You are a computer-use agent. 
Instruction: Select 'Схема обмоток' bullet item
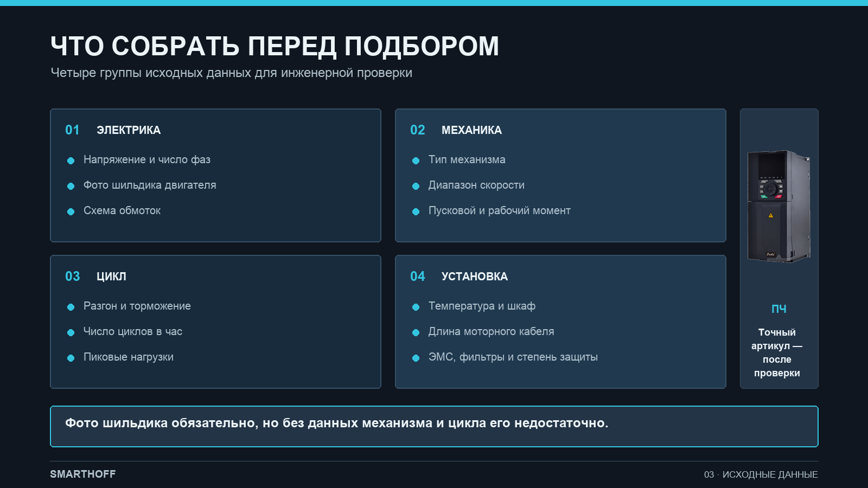point(122,210)
